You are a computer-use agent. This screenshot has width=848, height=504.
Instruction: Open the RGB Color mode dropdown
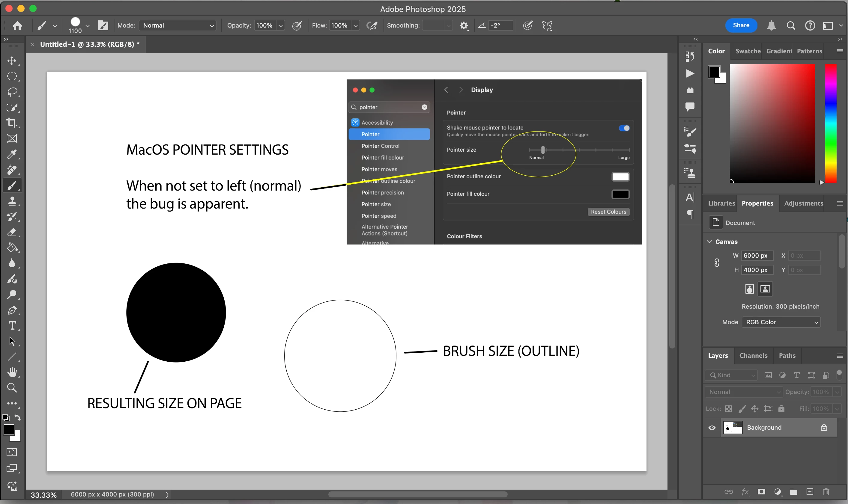pos(781,322)
